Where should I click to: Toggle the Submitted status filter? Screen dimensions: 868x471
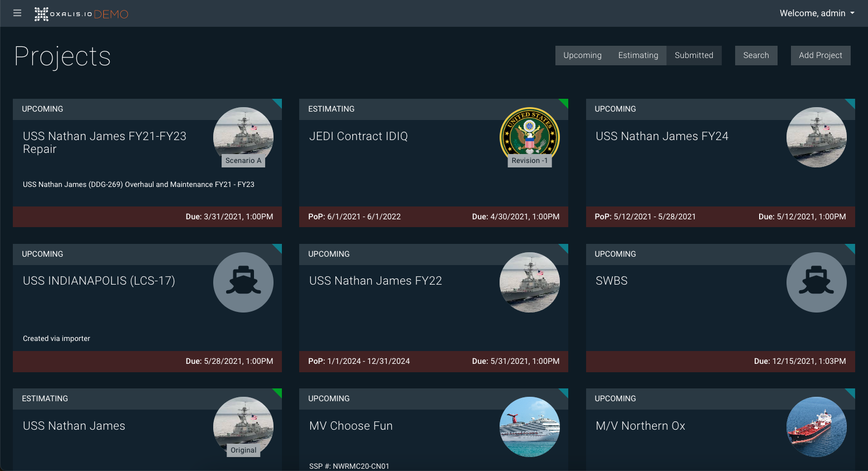694,55
